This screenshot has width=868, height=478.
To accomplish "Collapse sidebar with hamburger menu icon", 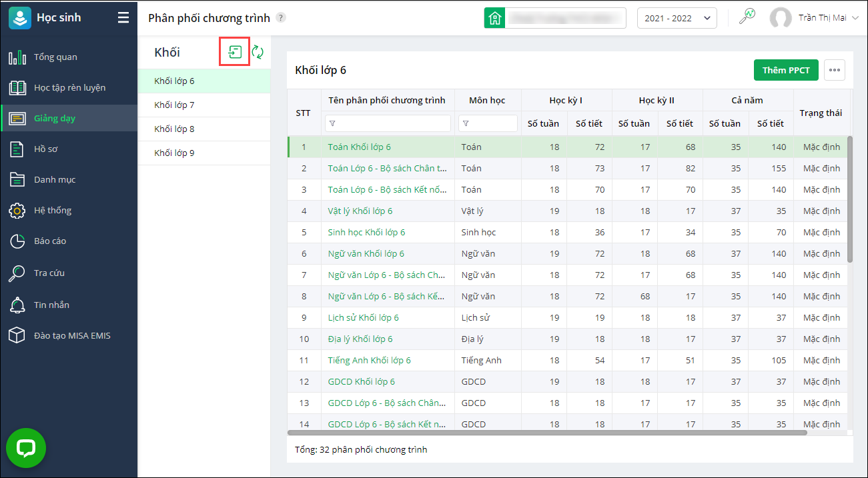I will (123, 18).
